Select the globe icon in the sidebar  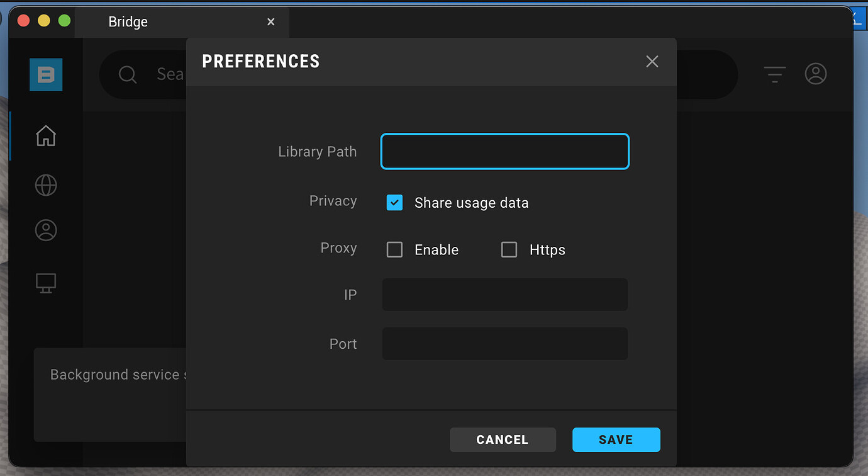click(45, 185)
